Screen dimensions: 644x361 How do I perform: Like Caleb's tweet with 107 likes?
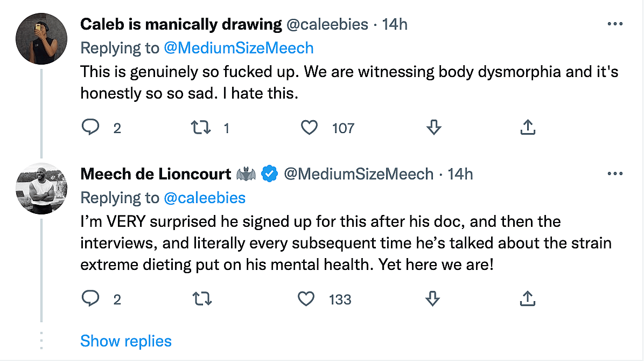(309, 128)
